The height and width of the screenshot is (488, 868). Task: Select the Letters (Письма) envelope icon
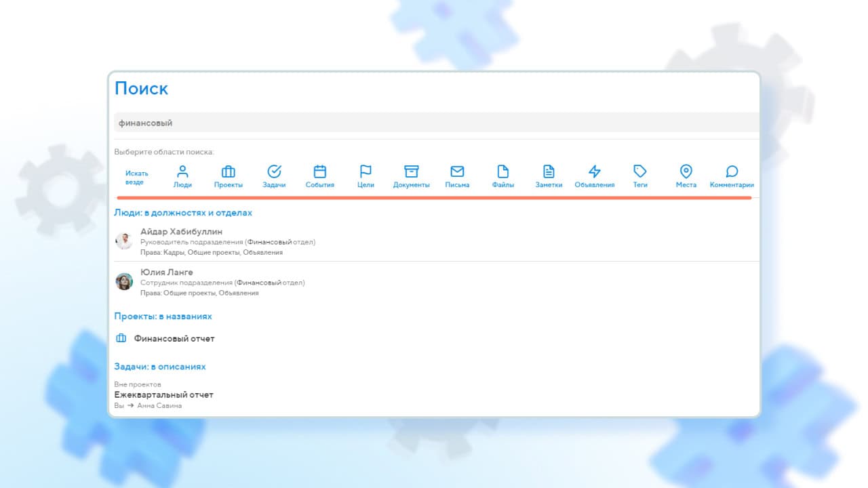(457, 171)
